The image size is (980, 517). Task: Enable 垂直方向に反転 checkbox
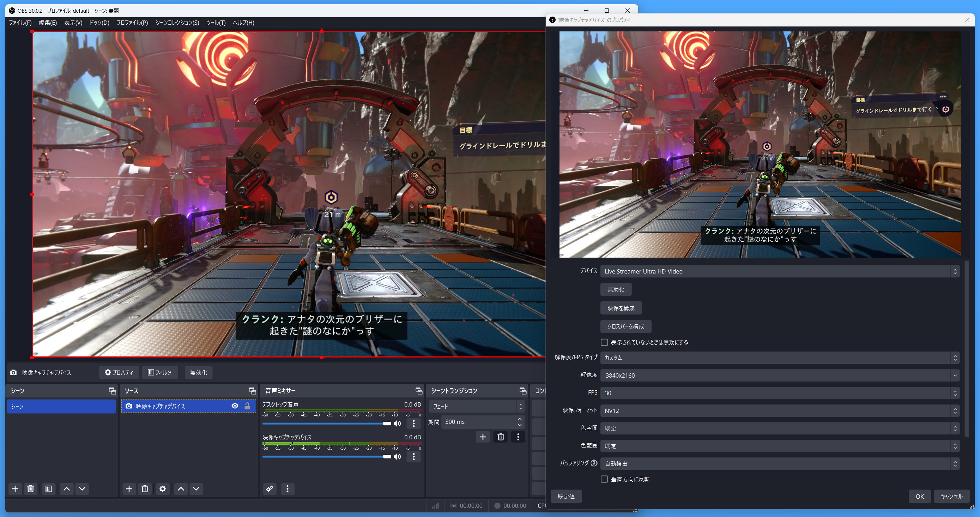tap(604, 479)
